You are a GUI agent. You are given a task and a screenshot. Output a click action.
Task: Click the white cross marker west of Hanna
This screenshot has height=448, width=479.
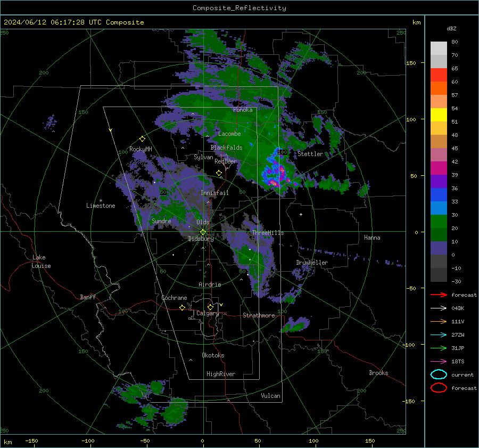point(301,214)
